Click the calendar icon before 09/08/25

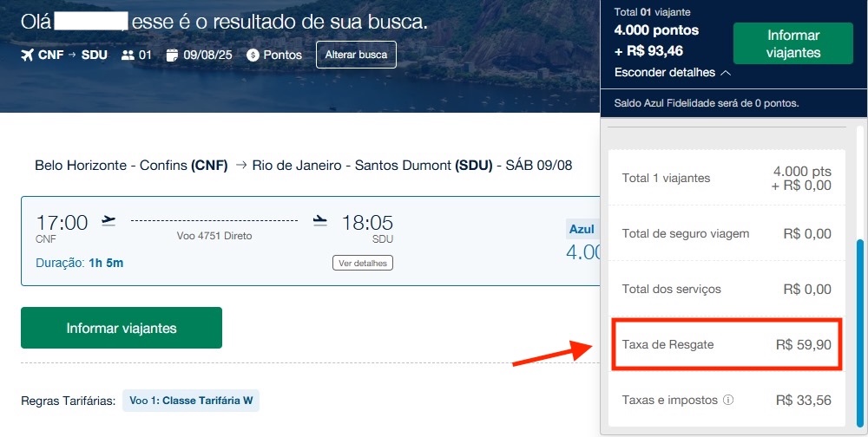pos(172,55)
